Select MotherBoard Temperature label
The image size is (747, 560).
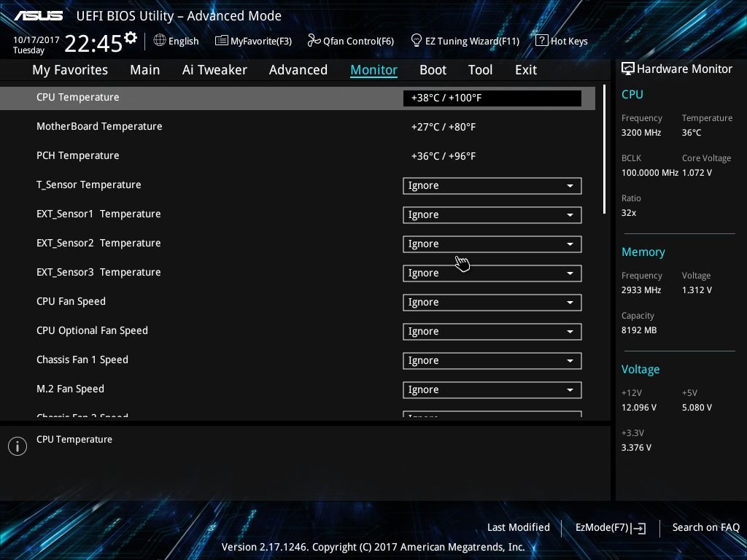pyautogui.click(x=99, y=126)
